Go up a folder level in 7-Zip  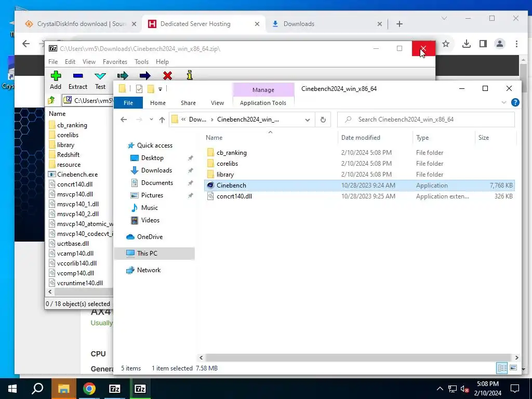[x=51, y=100]
